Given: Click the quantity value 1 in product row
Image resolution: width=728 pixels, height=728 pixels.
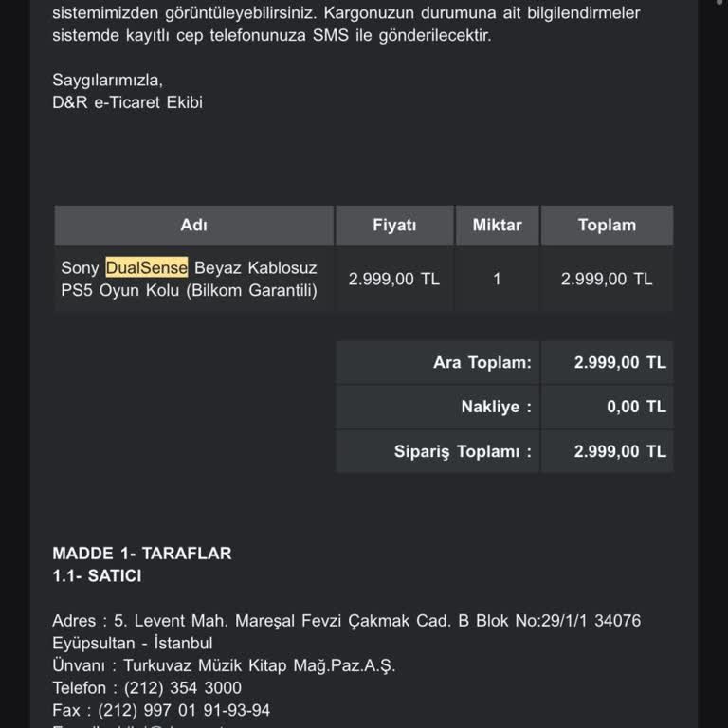Looking at the screenshot, I should click(x=497, y=279).
